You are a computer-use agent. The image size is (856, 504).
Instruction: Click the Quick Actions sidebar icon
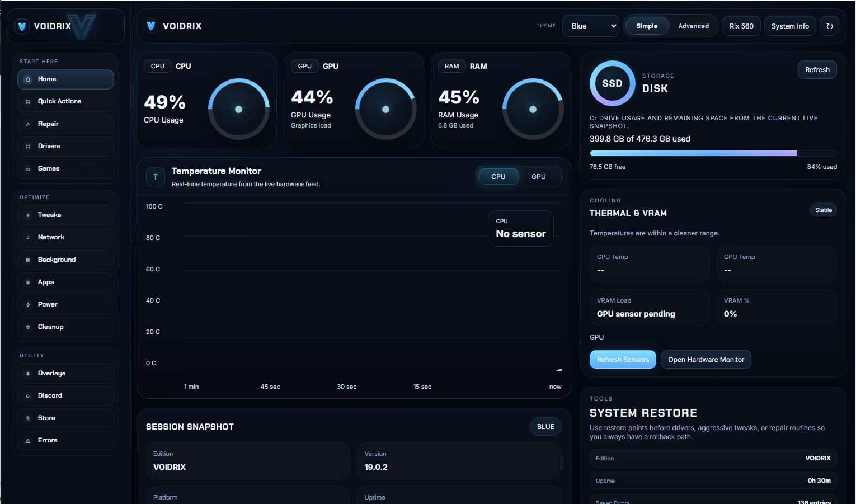coord(28,102)
